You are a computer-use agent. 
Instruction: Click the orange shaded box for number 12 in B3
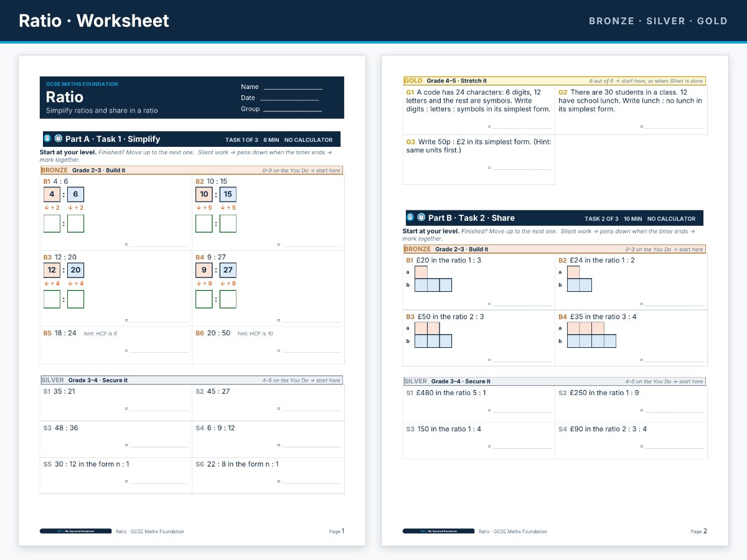click(52, 270)
